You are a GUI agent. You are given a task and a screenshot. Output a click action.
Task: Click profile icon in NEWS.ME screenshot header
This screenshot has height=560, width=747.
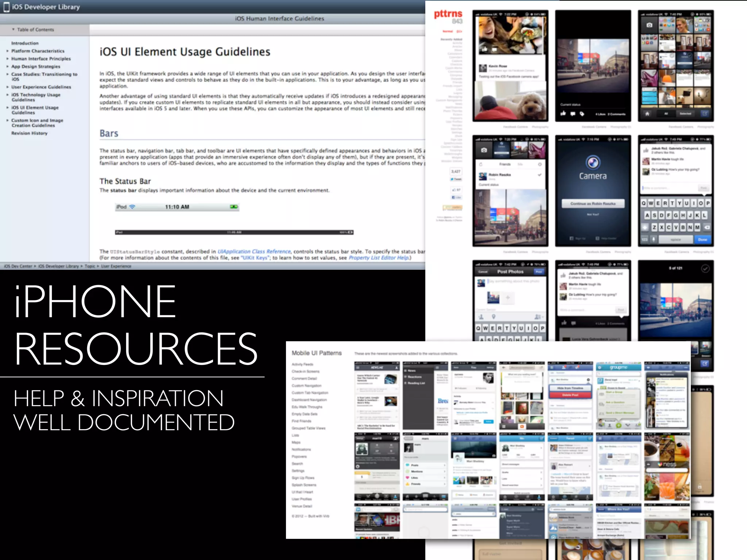pyautogui.click(x=396, y=367)
